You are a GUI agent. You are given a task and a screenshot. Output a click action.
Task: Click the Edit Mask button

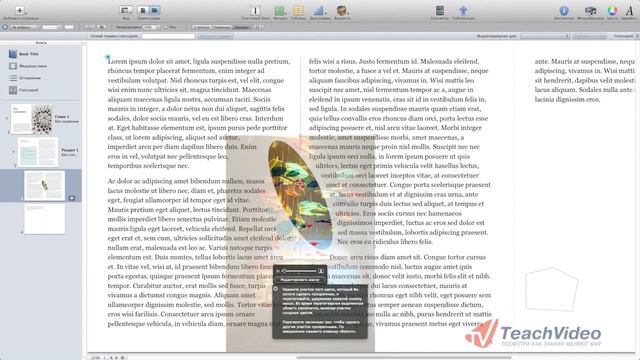300,280
